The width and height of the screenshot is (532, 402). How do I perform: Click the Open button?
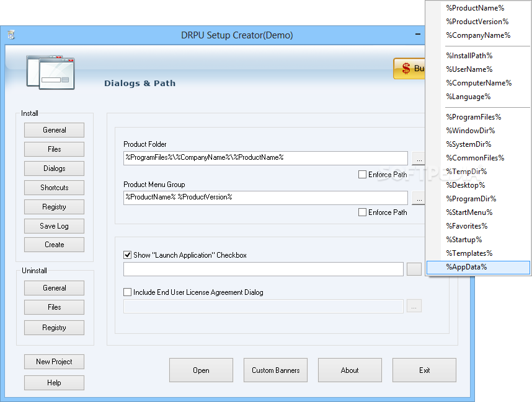tap(201, 370)
